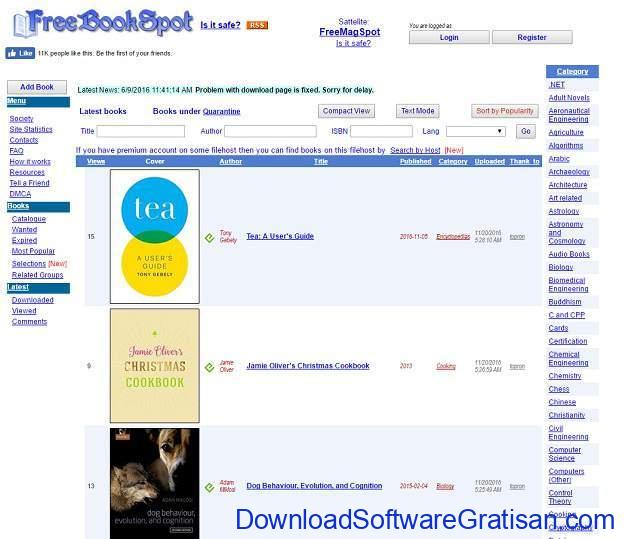This screenshot has height=539, width=625.
Task: Switch to Compact View
Action: [x=346, y=111]
